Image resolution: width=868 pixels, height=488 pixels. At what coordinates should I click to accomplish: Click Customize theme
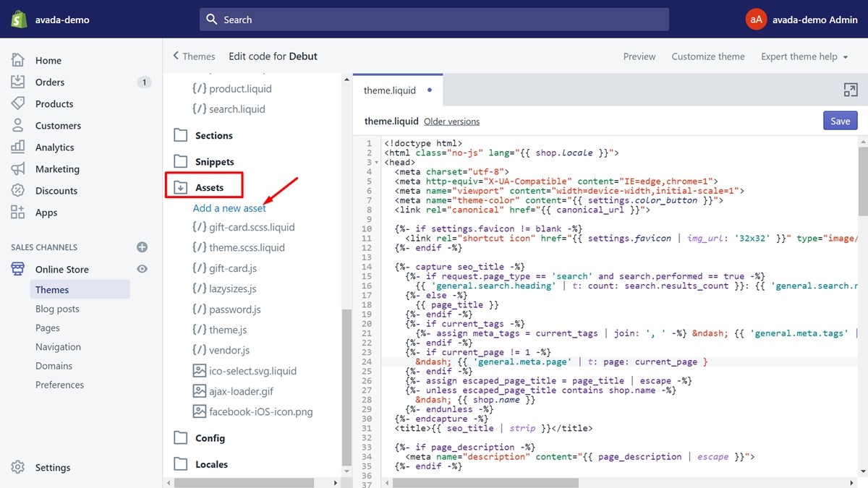coord(708,56)
